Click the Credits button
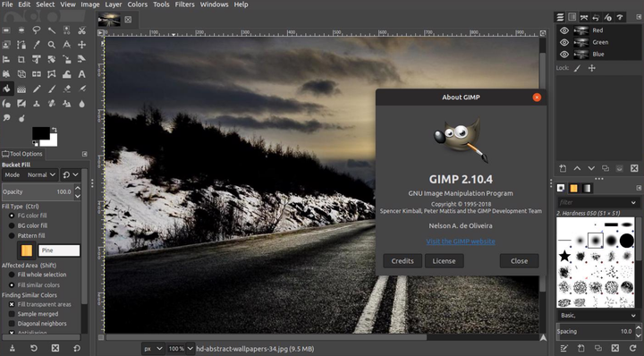644x356 pixels. tap(402, 261)
